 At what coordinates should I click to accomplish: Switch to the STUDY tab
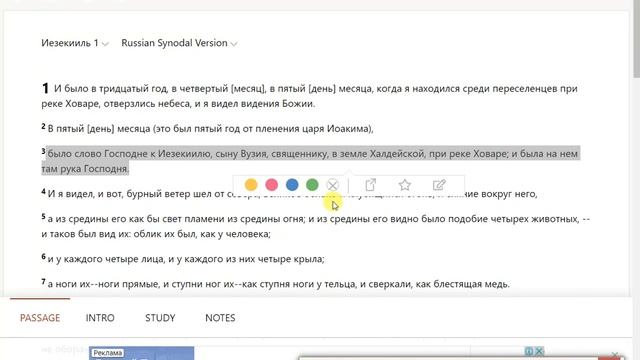click(160, 318)
